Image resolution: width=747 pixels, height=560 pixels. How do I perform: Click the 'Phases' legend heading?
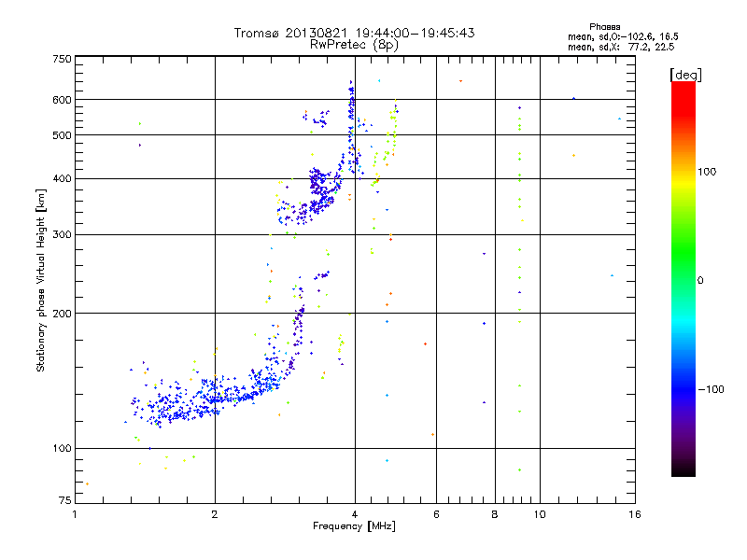[604, 27]
